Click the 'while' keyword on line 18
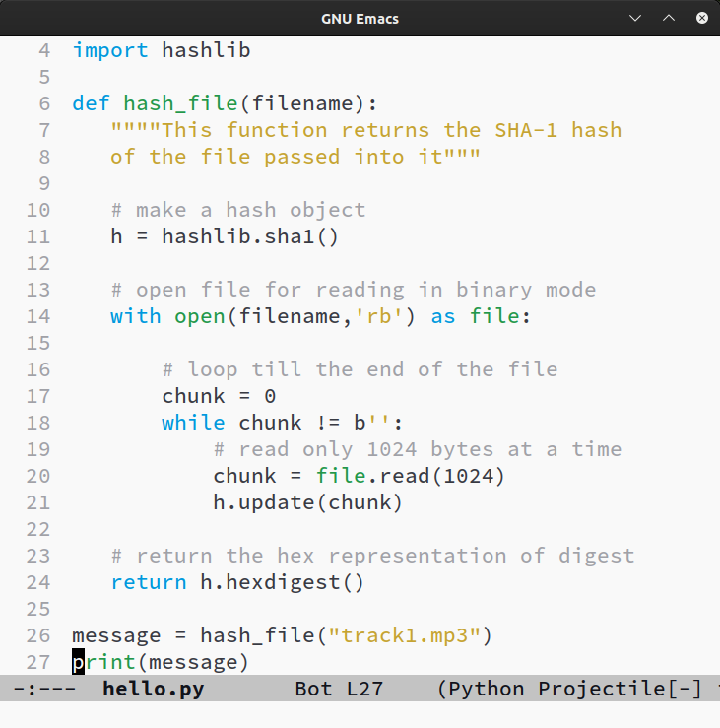Viewport: 720px width, 728px height. (x=193, y=423)
